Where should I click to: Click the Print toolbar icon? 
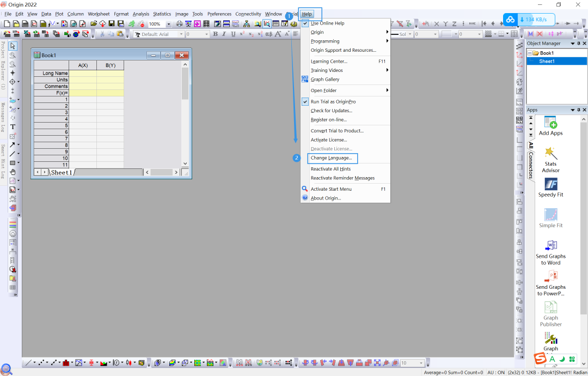click(179, 23)
